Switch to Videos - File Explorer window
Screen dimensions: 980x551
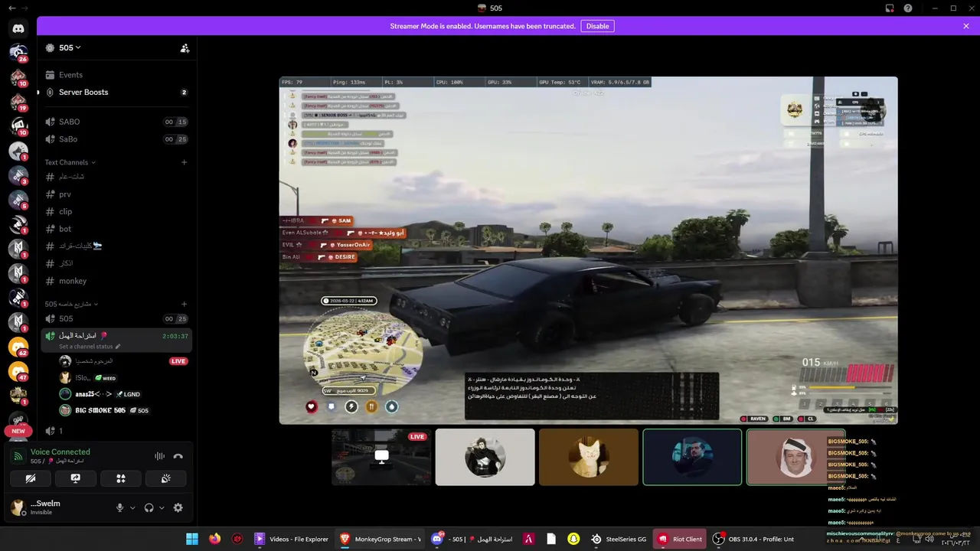point(292,539)
